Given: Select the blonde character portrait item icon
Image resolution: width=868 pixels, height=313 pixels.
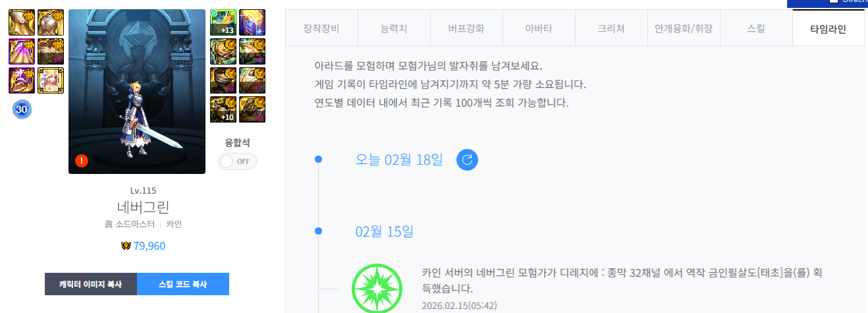Looking at the screenshot, I should pos(51,80).
